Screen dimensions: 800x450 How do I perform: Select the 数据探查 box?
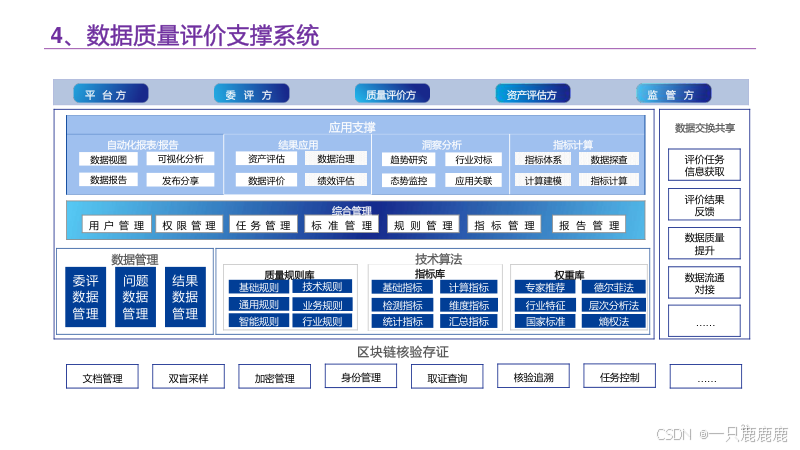(609, 160)
